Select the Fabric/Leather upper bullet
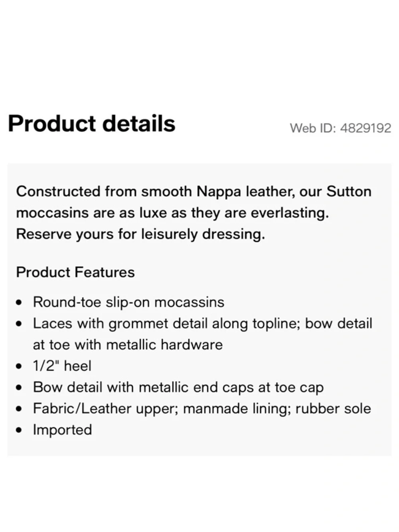Image resolution: width=399 pixels, height=532 pixels. tap(201, 408)
